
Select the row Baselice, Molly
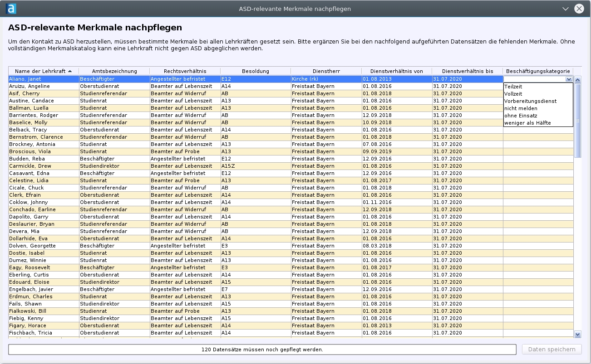tap(291, 122)
